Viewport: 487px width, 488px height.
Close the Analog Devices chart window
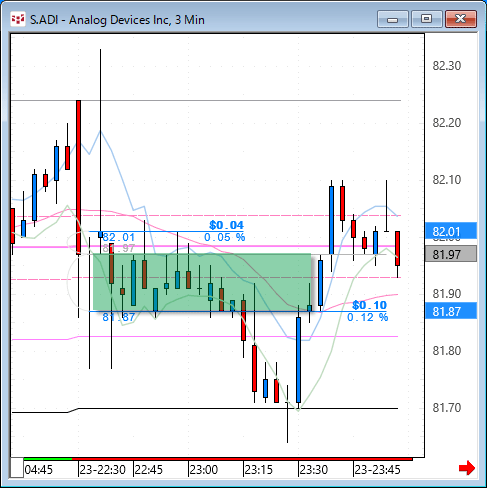pos(461,19)
